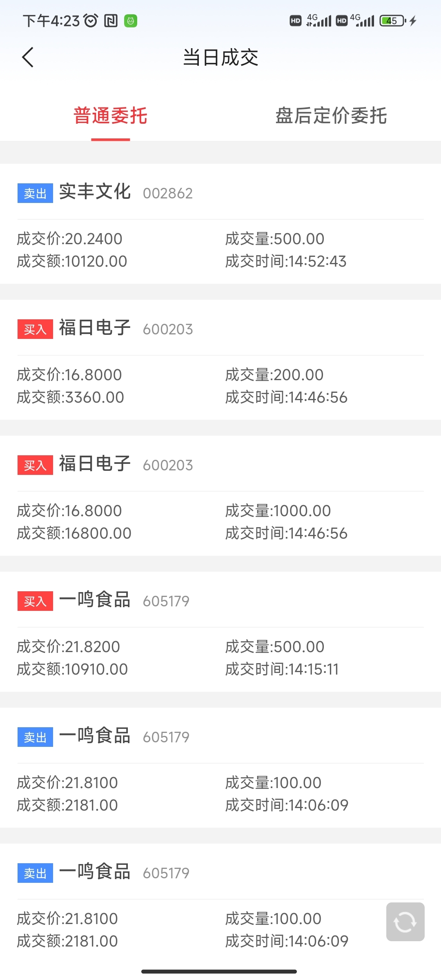
Task: Tap the blue 卖出 tag on 实丰文化
Action: point(35,193)
